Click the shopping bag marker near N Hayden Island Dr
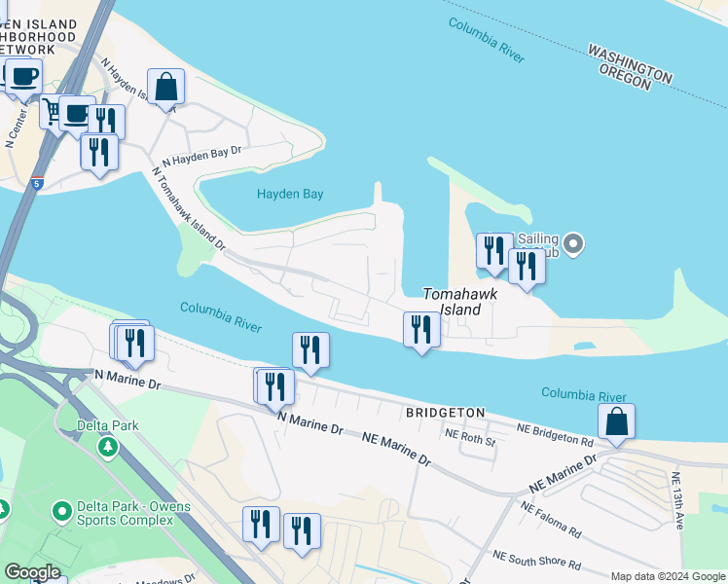The width and height of the screenshot is (728, 584). pyautogui.click(x=165, y=90)
